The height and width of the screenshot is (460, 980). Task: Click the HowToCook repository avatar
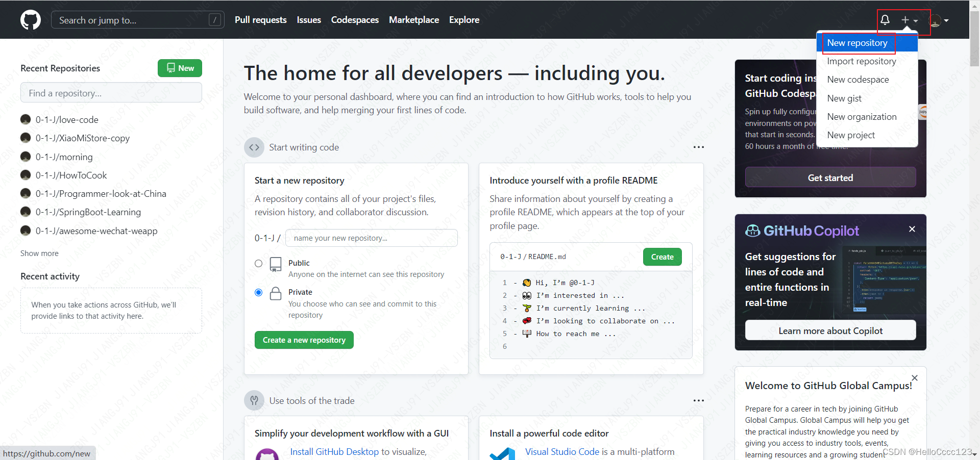coord(26,175)
